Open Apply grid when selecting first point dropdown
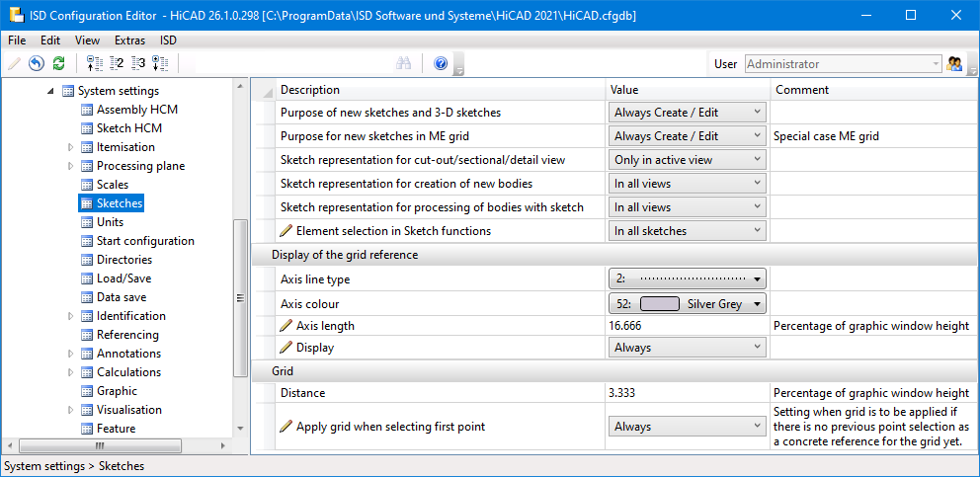Image resolution: width=980 pixels, height=477 pixels. 688,427
